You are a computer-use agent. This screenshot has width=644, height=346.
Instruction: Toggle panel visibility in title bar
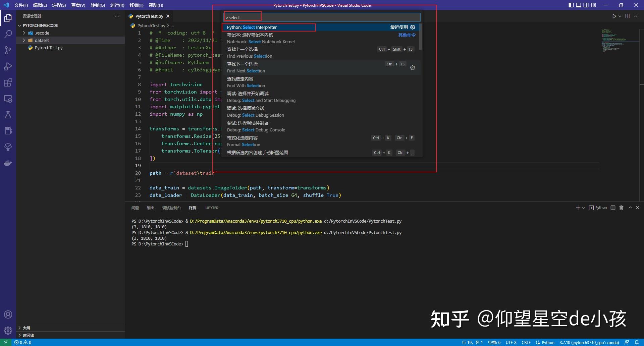pyautogui.click(x=579, y=5)
